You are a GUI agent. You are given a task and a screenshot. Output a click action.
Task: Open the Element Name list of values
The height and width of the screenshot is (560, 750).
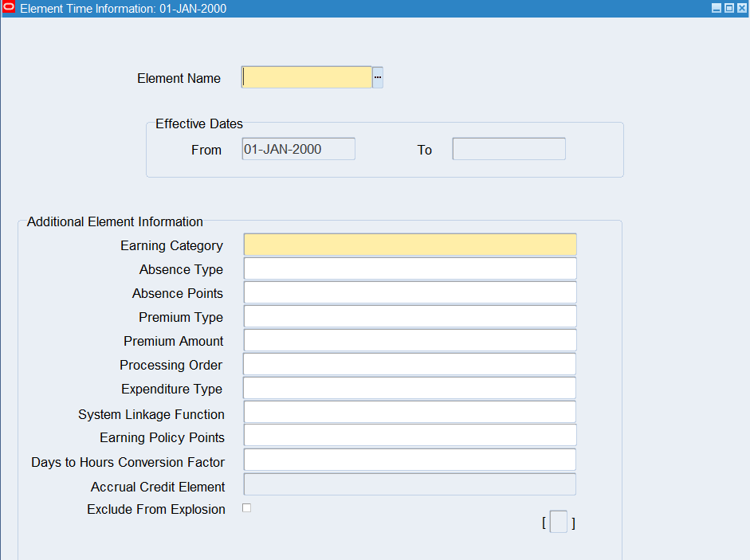pyautogui.click(x=378, y=77)
